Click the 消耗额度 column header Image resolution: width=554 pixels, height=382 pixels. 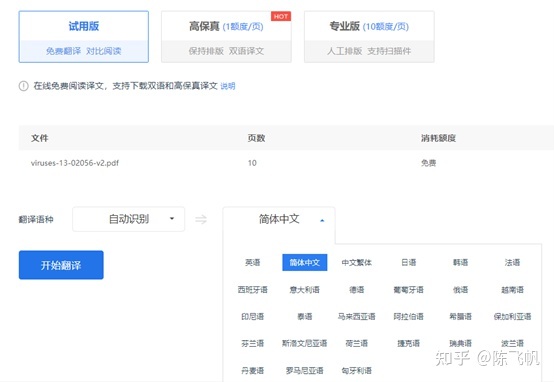tap(438, 138)
